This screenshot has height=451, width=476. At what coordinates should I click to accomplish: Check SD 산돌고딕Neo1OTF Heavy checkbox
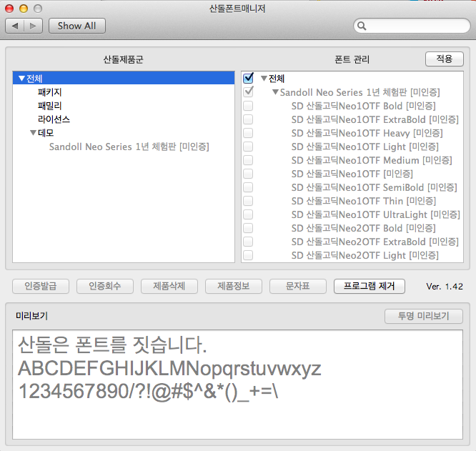(x=248, y=133)
